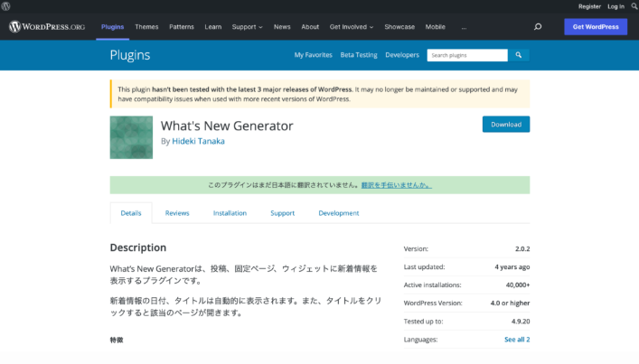
Task: Open the Developers link
Action: click(402, 55)
